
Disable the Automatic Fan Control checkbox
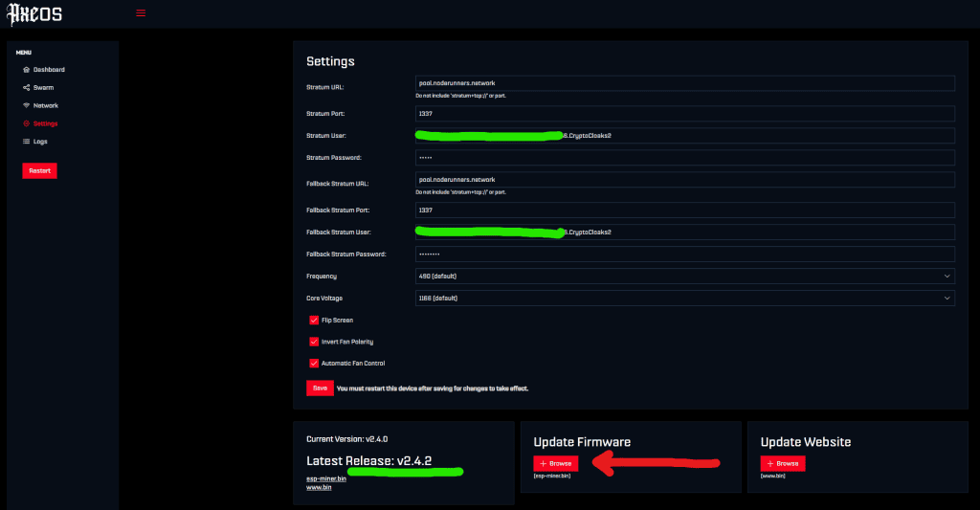pyautogui.click(x=314, y=364)
